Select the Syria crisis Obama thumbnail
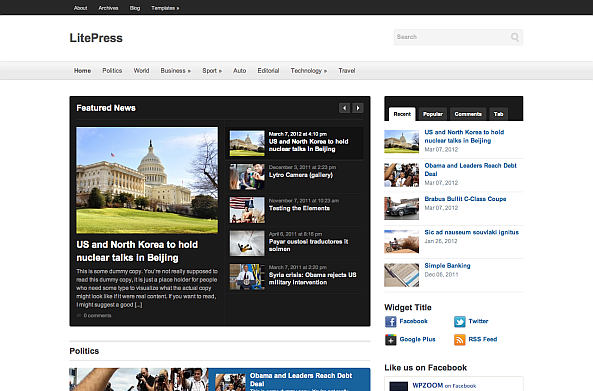Viewport: 593px width, 391px height. 247,277
